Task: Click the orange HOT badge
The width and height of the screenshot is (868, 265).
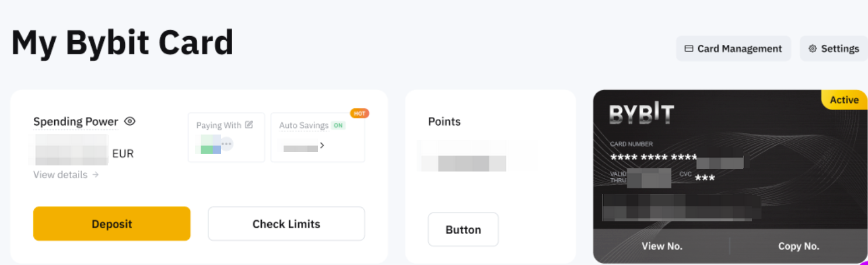Action: pos(359,113)
